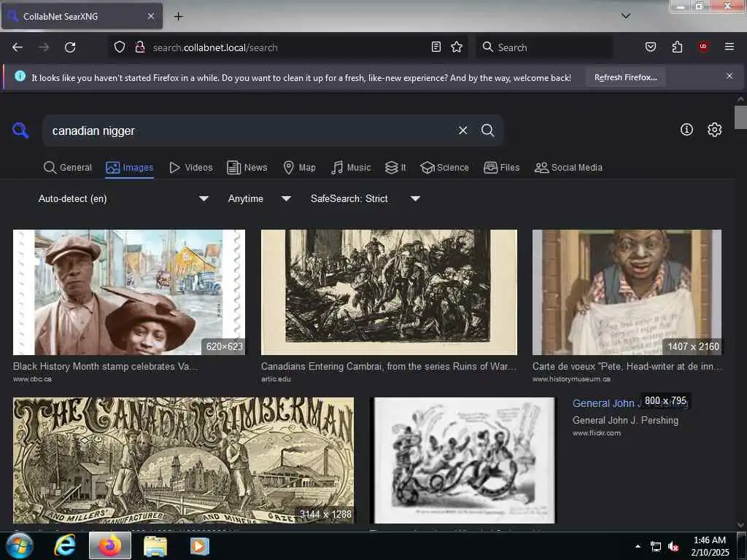Click 'Carte de voeux' result title
The height and width of the screenshot is (560, 747).
[x=627, y=366]
